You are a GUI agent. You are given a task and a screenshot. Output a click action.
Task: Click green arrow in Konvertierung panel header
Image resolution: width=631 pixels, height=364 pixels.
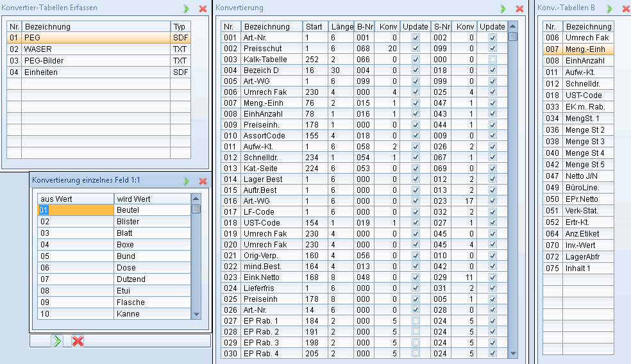coord(503,9)
